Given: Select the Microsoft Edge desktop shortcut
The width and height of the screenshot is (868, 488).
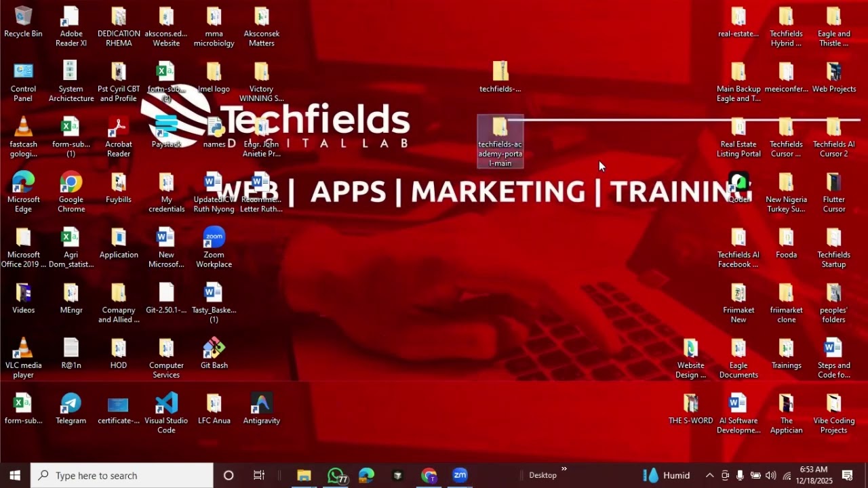Looking at the screenshot, I should (23, 192).
